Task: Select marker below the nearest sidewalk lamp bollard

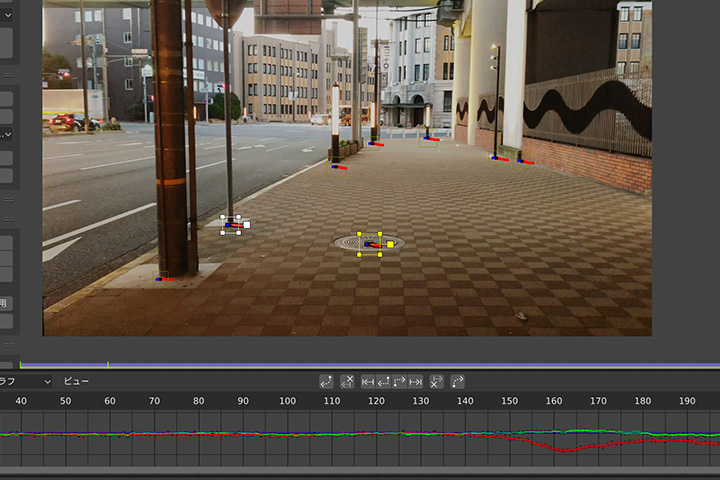Action: [339, 166]
